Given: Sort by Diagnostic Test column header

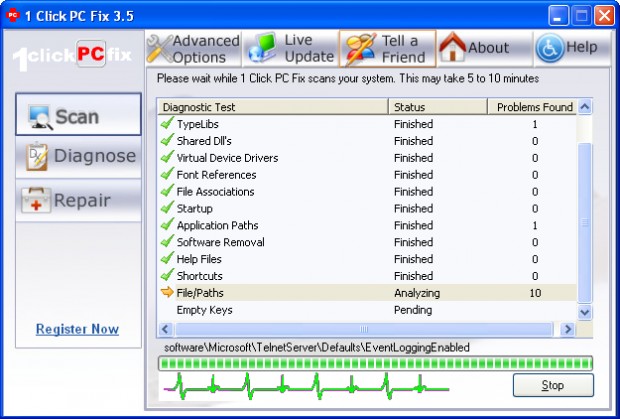Looking at the screenshot, I should pos(273,107).
